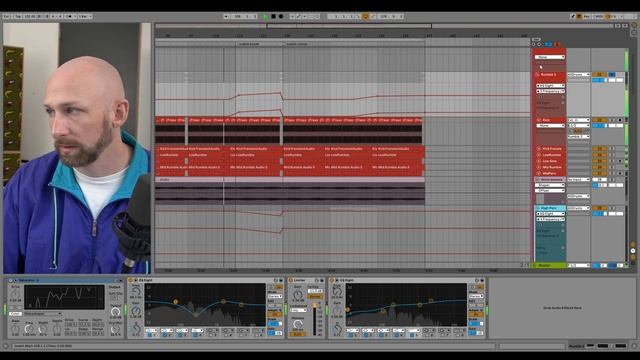This screenshot has height=360, width=640.
Task: Select the Low Kick track name
Action: pos(550,161)
